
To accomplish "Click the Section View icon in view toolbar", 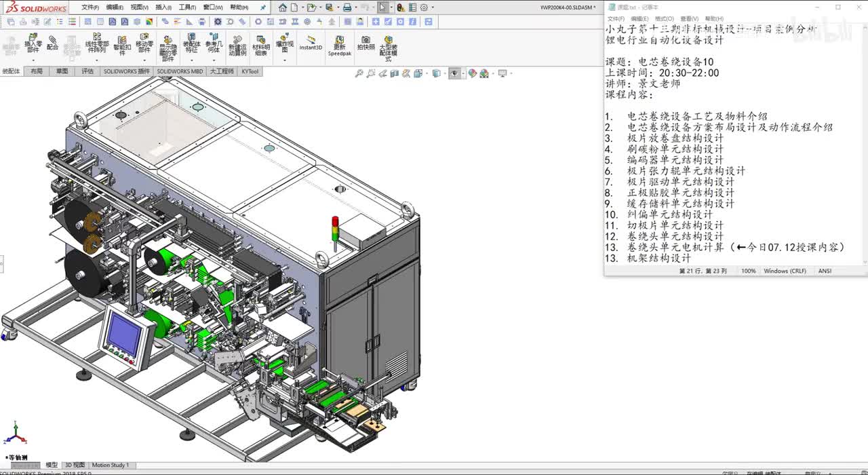I will [x=394, y=73].
